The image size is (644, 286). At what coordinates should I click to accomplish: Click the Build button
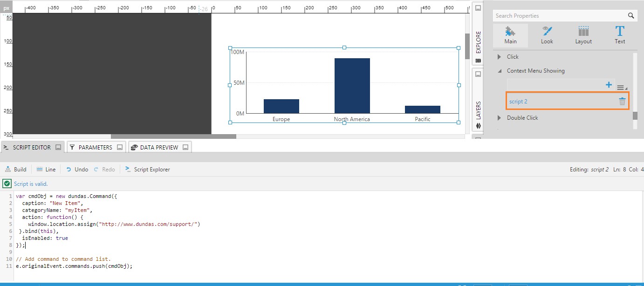[16, 170]
